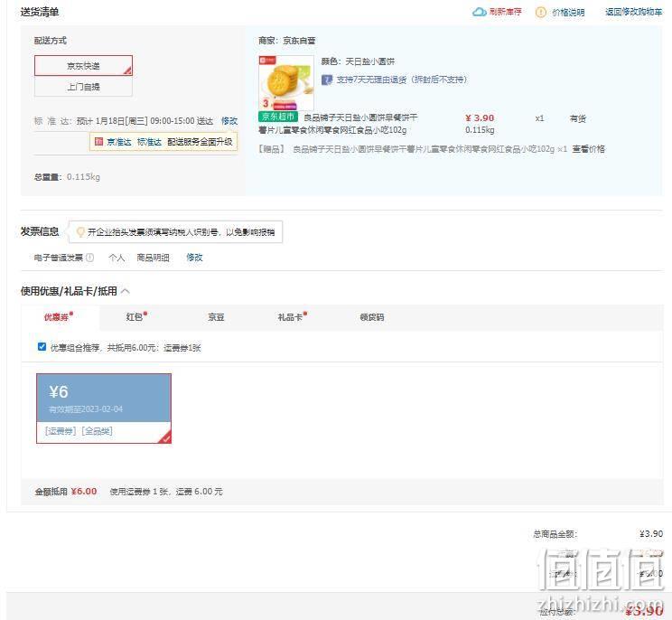Screen dimensions: 672x620
Task: Select 上门自提 pickup option
Action: 84,87
